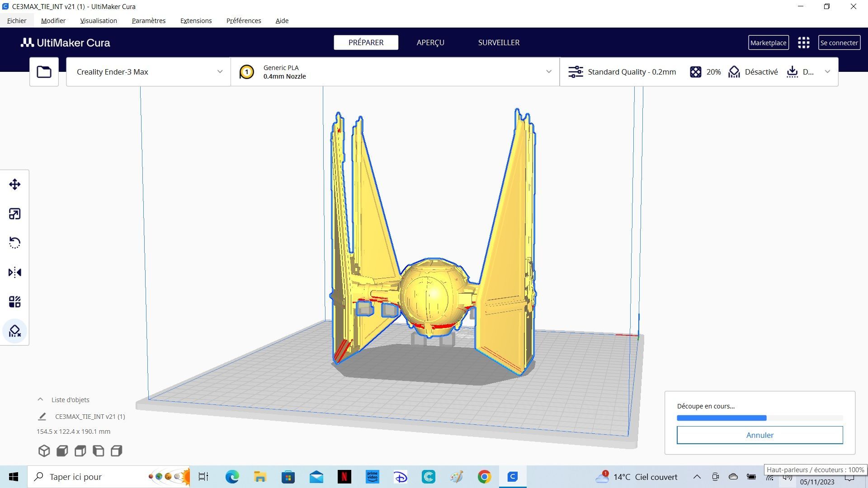Select CE3MAX_TIE_INT v21 (1) in object list

click(x=90, y=417)
